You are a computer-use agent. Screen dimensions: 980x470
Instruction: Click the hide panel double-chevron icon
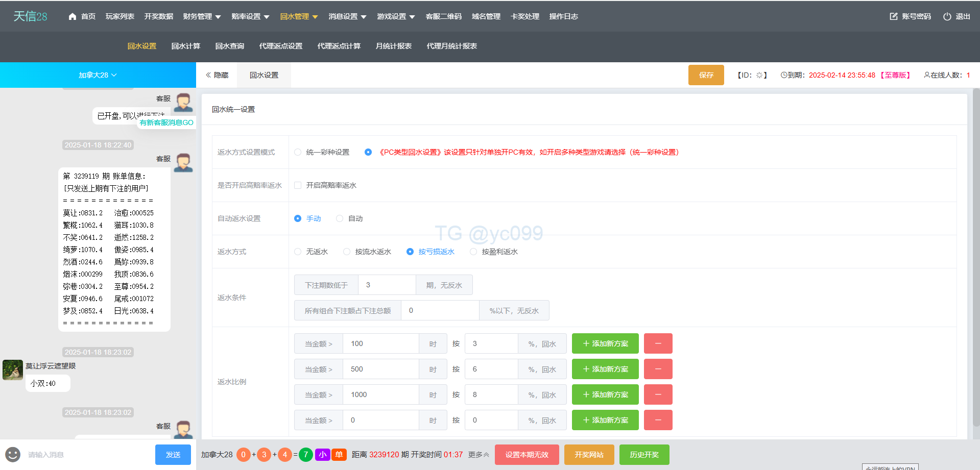click(x=208, y=75)
